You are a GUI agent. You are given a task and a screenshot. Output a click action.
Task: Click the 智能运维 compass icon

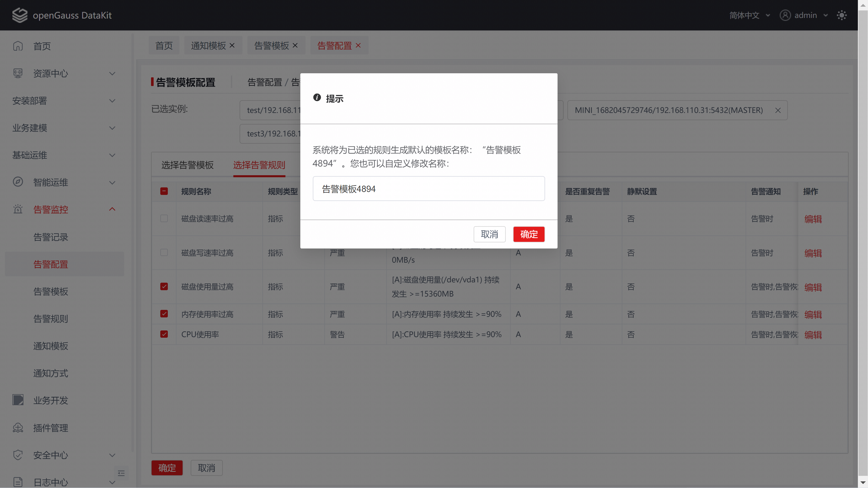pyautogui.click(x=18, y=182)
